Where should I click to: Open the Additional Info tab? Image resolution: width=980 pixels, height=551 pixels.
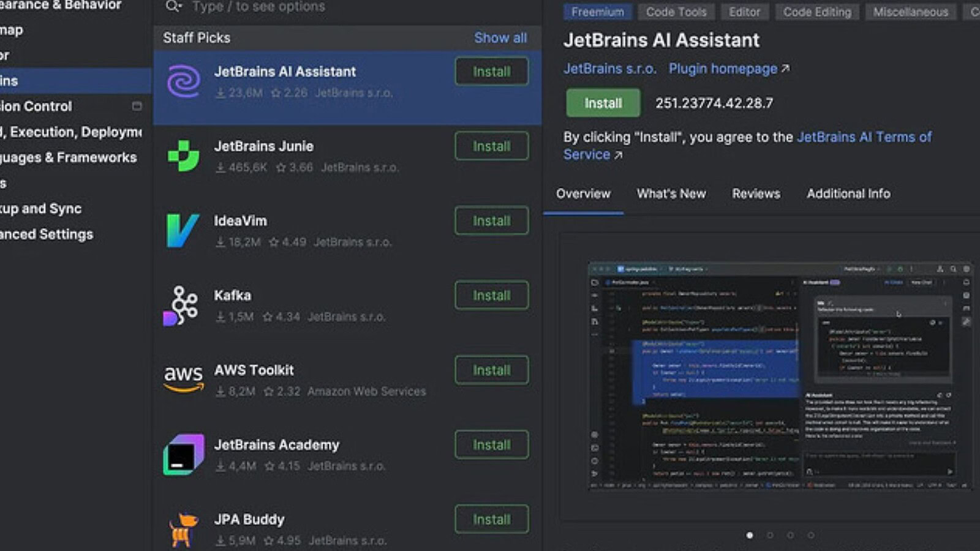tap(848, 193)
